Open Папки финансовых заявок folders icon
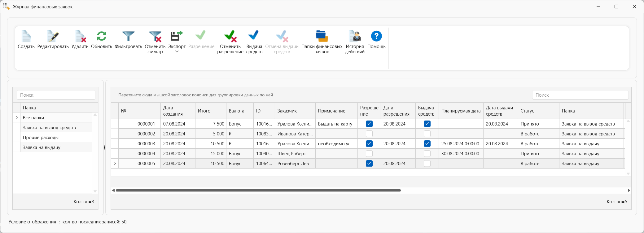644x233 pixels. [322, 36]
